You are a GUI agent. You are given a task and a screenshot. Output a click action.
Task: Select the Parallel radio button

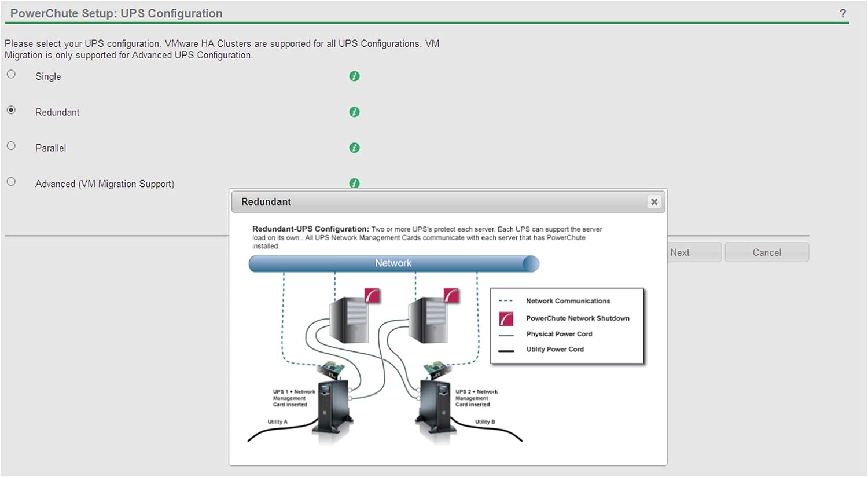coord(11,146)
